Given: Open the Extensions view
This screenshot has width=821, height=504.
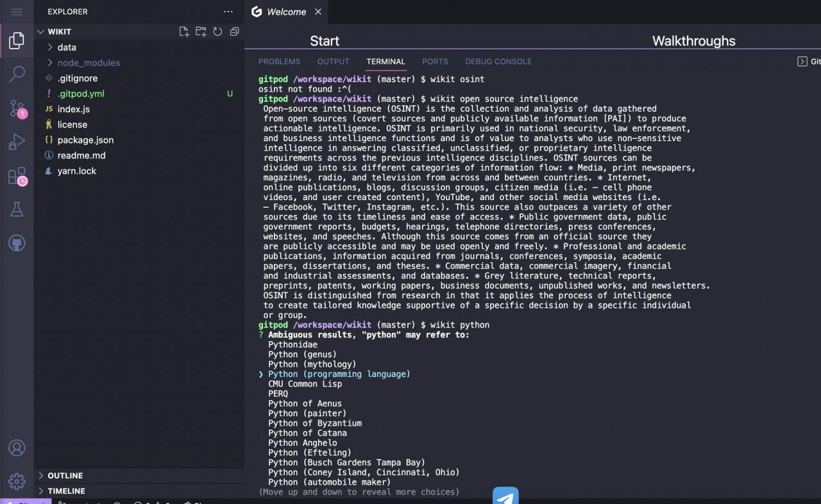Looking at the screenshot, I should (x=17, y=176).
